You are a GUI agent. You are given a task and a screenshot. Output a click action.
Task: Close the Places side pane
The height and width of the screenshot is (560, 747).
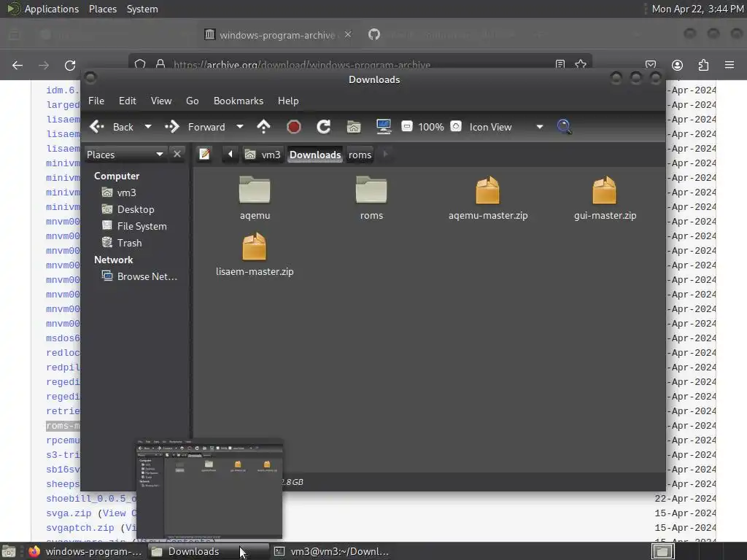[177, 155]
